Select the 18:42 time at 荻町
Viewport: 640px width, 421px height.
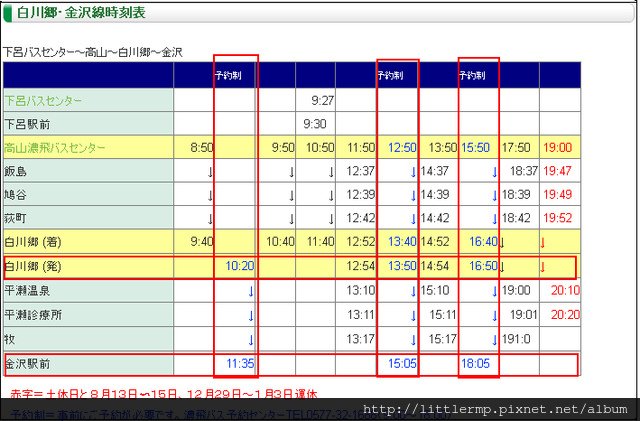click(x=516, y=218)
